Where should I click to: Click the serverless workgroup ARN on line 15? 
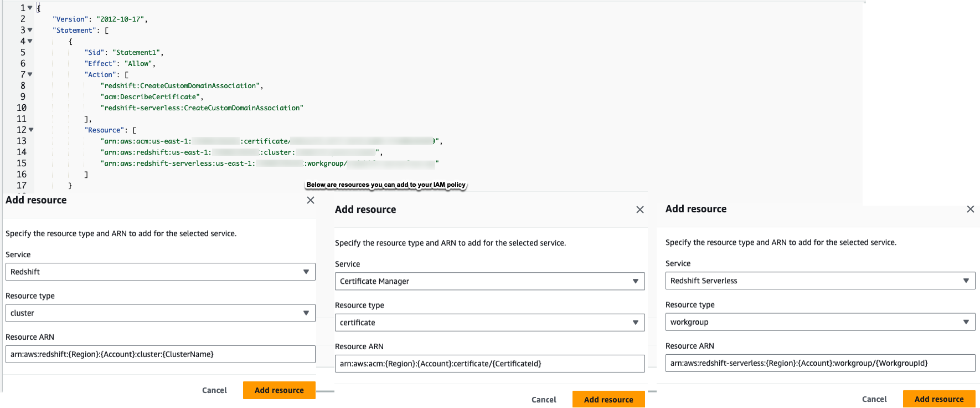[270, 164]
